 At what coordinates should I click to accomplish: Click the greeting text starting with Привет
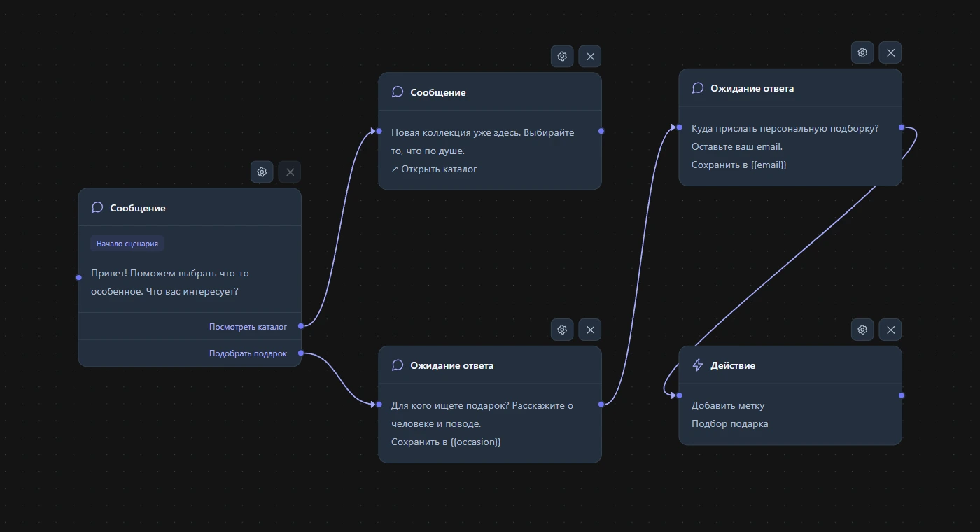tap(170, 282)
